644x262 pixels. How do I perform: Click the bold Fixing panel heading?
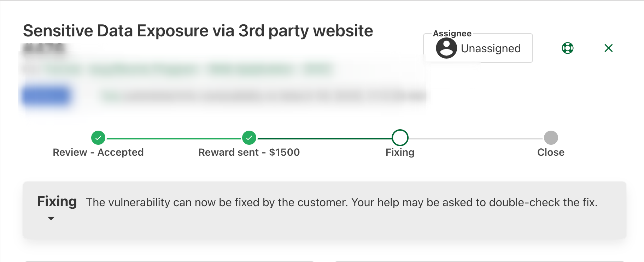pos(57,202)
